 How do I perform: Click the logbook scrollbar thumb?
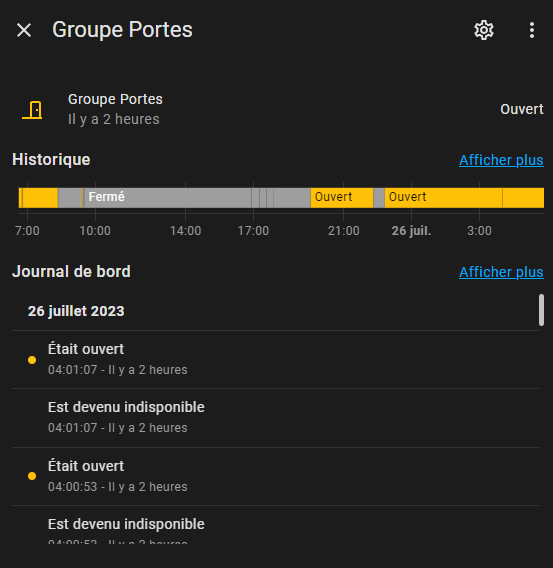541,310
